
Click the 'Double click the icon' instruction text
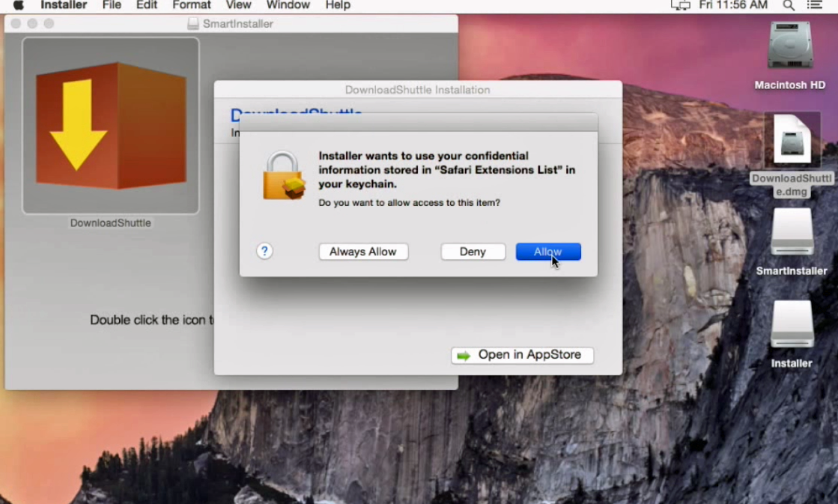point(152,320)
